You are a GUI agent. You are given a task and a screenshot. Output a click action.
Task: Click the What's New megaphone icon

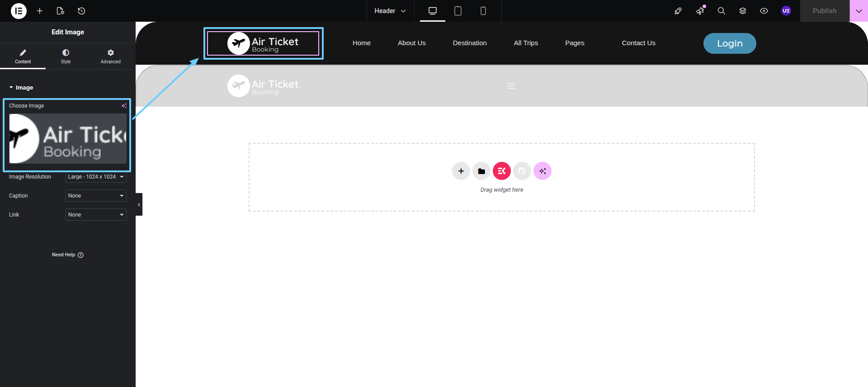700,11
